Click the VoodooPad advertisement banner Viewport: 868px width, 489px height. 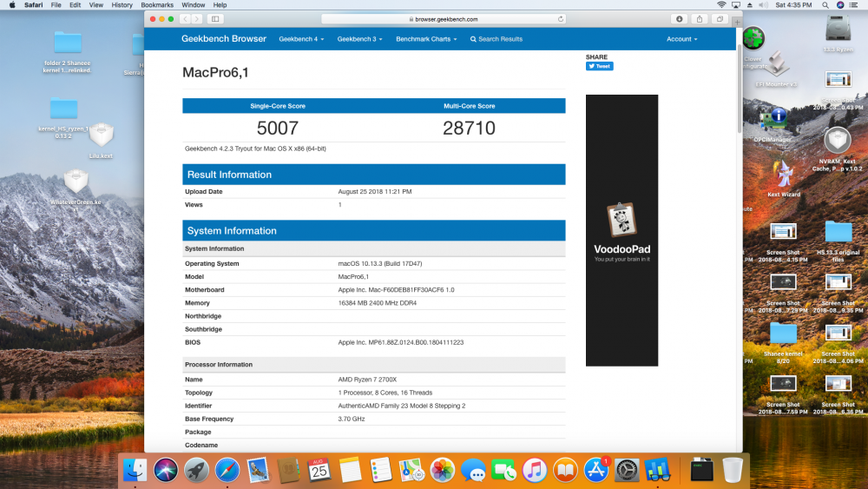[621, 230]
